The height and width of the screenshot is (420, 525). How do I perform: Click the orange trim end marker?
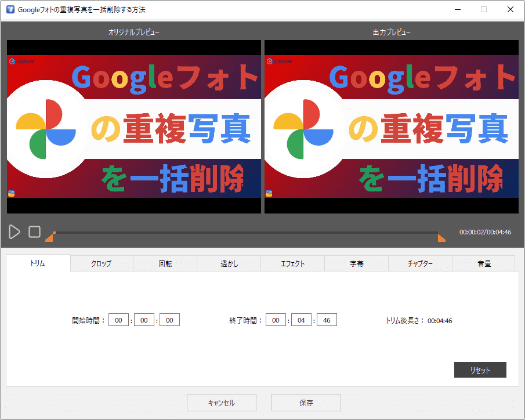tap(441, 237)
